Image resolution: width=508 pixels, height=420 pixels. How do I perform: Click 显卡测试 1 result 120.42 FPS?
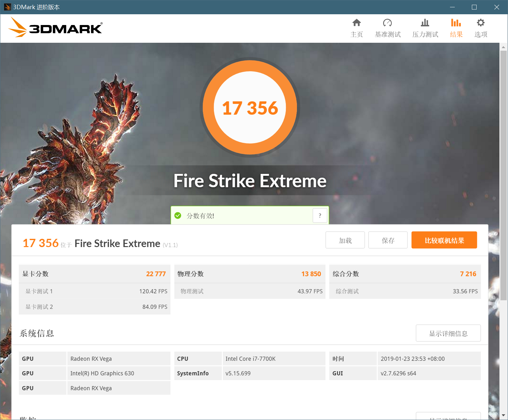coord(153,291)
